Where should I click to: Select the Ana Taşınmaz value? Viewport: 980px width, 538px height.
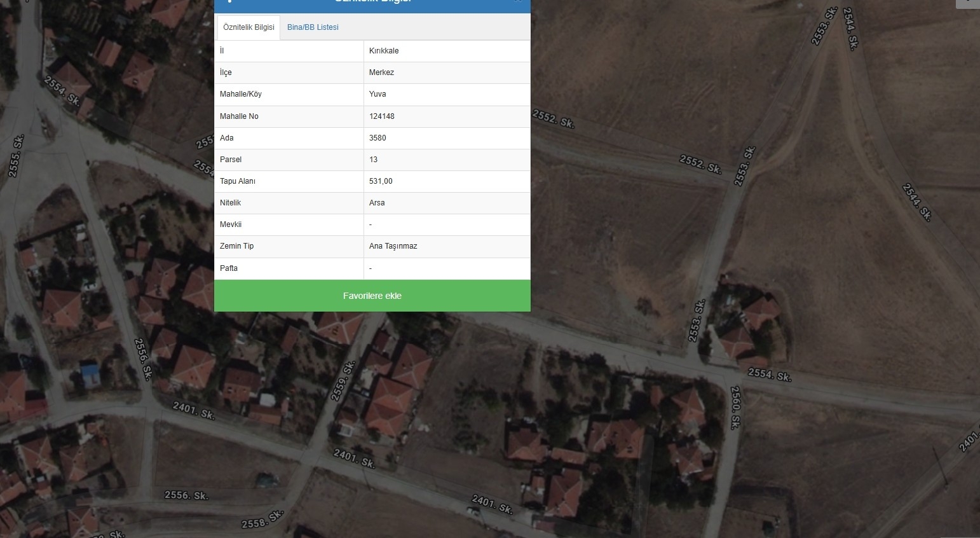click(x=447, y=246)
